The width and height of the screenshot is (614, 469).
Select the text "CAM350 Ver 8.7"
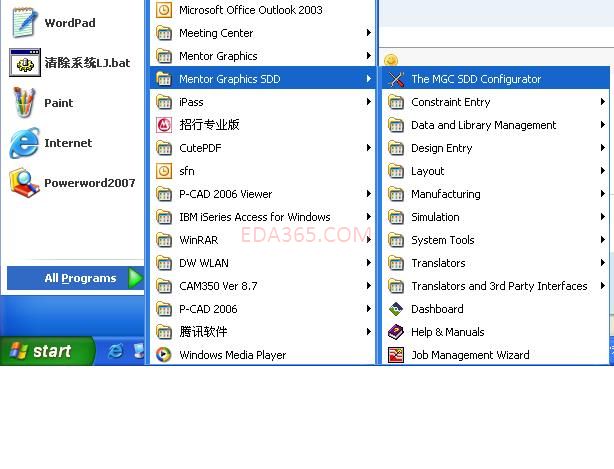coord(218,286)
